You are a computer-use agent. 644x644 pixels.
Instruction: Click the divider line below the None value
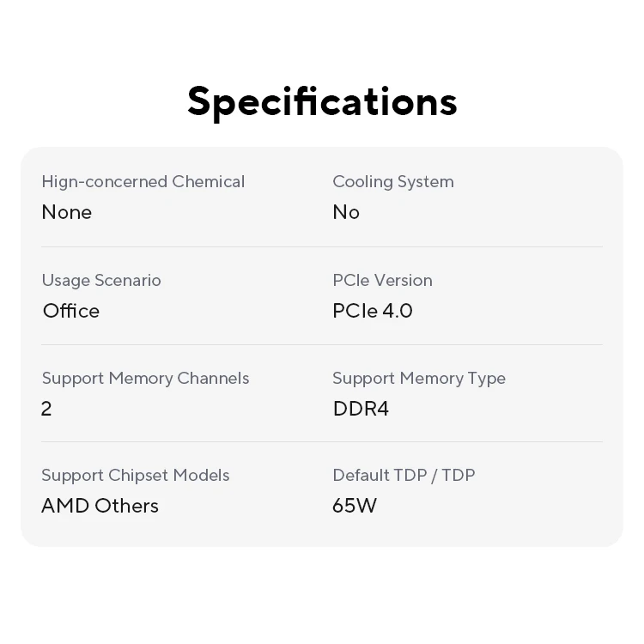322,247
